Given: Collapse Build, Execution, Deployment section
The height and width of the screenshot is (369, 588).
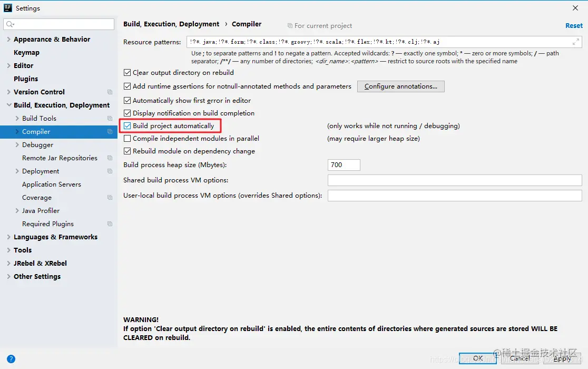Looking at the screenshot, I should coord(8,105).
